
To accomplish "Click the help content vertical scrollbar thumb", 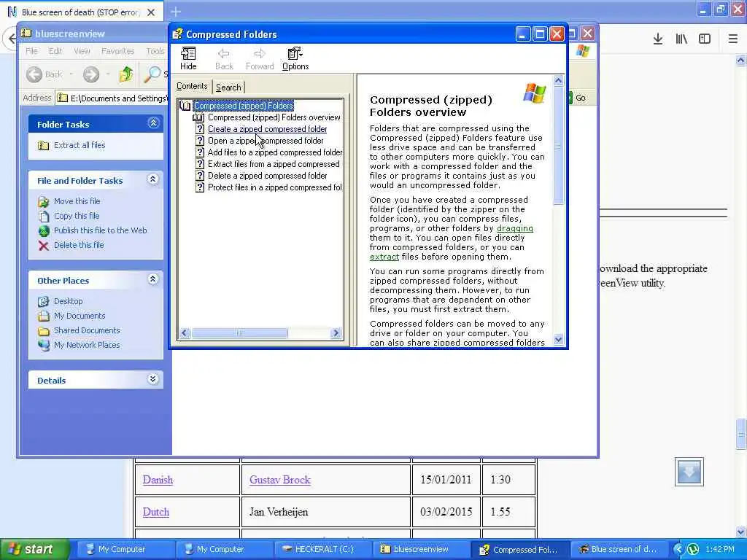I will [558, 147].
